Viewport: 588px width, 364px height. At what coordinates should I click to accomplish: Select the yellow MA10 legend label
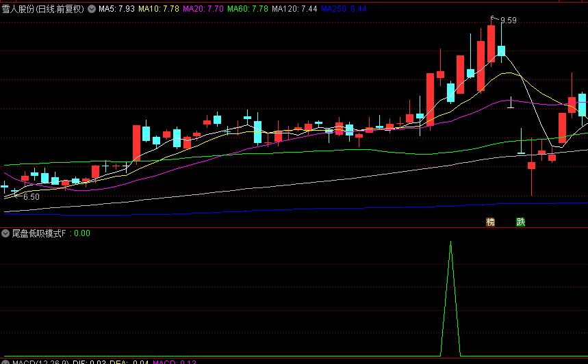click(x=159, y=10)
